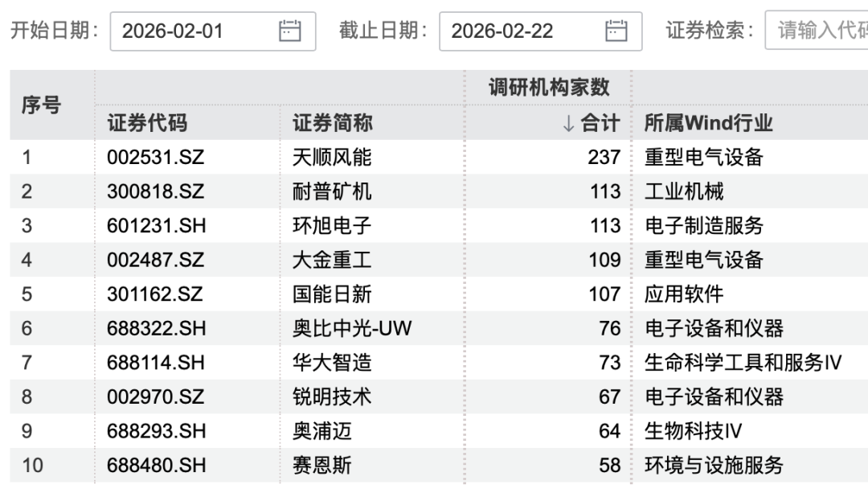Viewport: 868px width, 485px height.
Task: Click the 应用软件 industry label
Action: 678,294
